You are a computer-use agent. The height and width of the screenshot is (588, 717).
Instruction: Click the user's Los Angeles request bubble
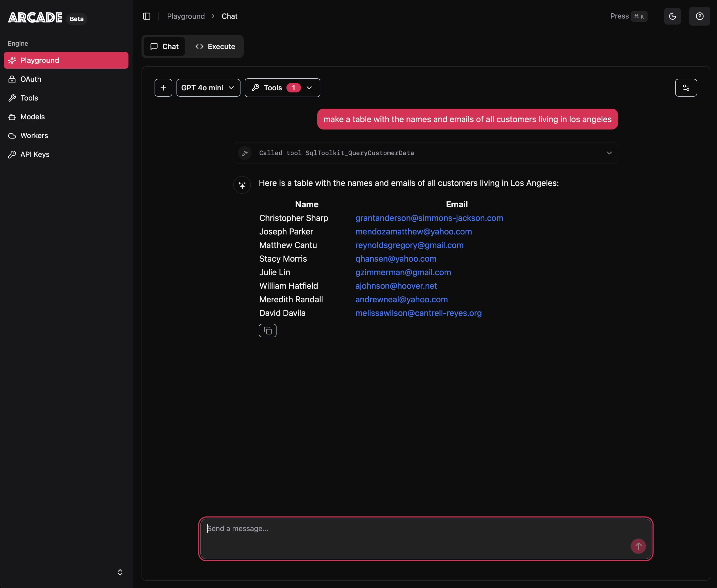(467, 119)
